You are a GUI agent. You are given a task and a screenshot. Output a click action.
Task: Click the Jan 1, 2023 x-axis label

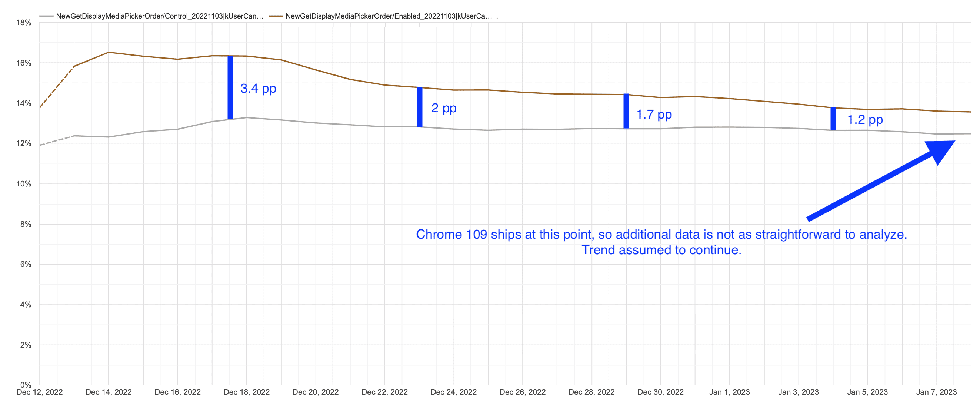pyautogui.click(x=729, y=392)
